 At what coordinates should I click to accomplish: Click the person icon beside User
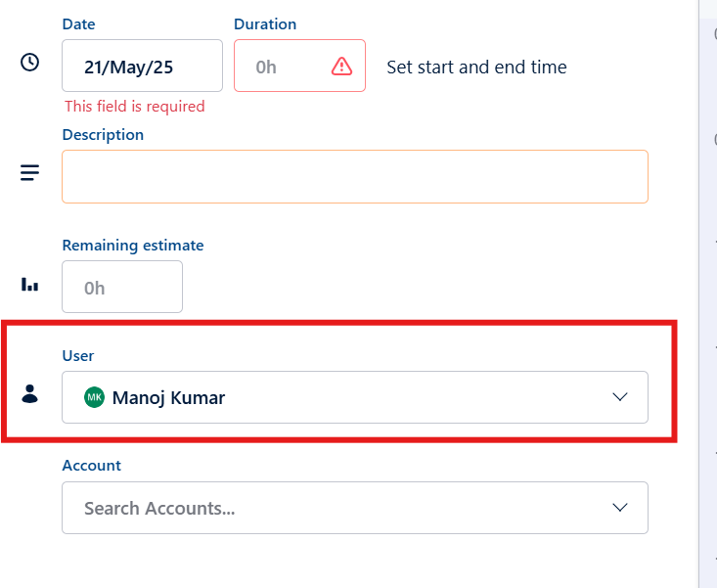point(30,394)
